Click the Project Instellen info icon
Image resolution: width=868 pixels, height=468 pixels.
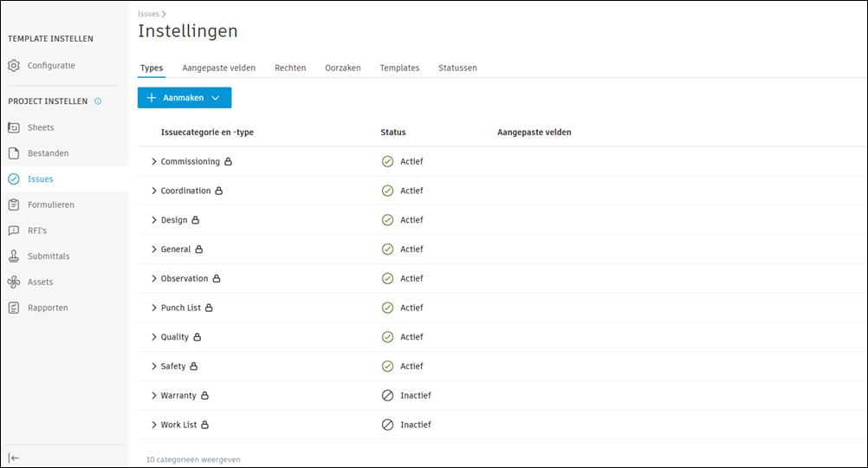98,101
